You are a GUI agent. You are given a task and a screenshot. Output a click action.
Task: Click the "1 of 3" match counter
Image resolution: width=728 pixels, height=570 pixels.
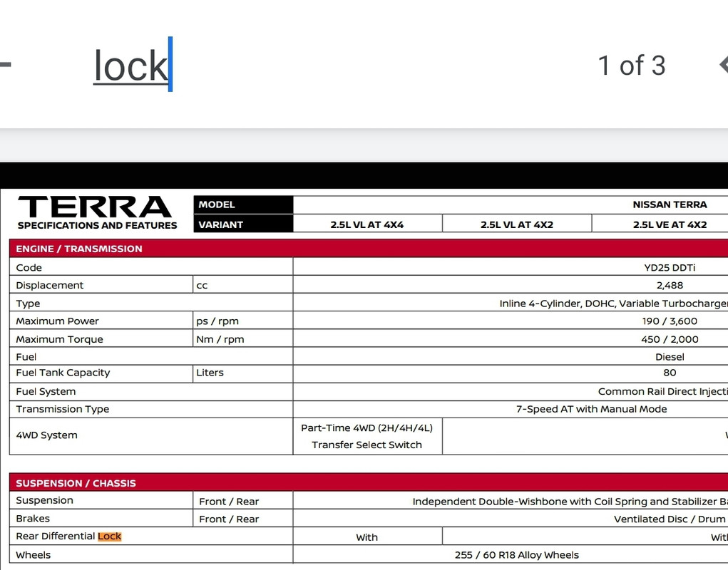tap(632, 66)
